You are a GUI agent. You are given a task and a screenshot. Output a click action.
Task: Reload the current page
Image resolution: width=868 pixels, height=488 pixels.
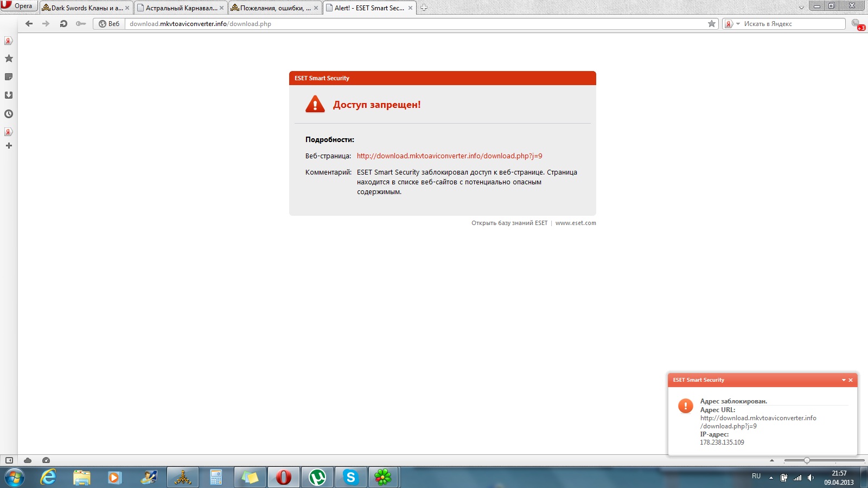point(63,24)
